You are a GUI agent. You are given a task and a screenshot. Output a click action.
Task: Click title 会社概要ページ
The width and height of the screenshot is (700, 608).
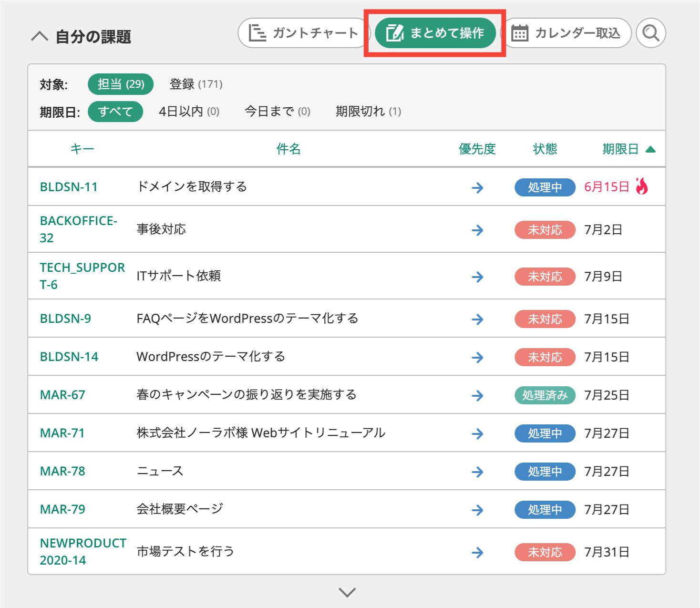click(180, 509)
